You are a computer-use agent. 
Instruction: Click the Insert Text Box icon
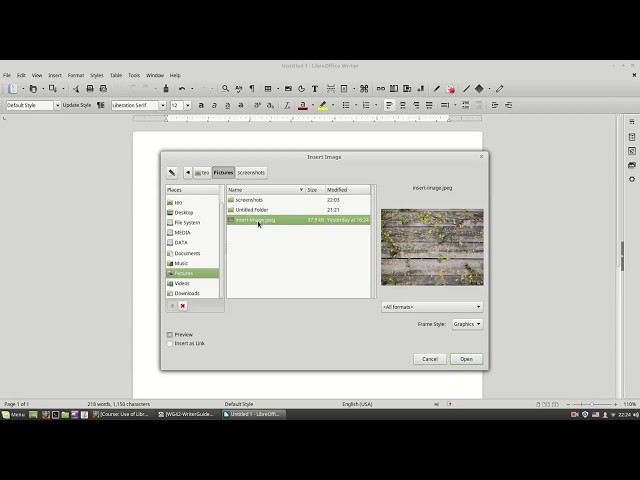[x=315, y=89]
